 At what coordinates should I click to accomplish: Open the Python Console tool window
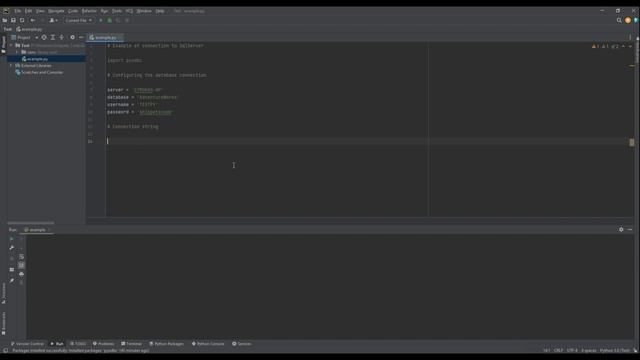208,344
